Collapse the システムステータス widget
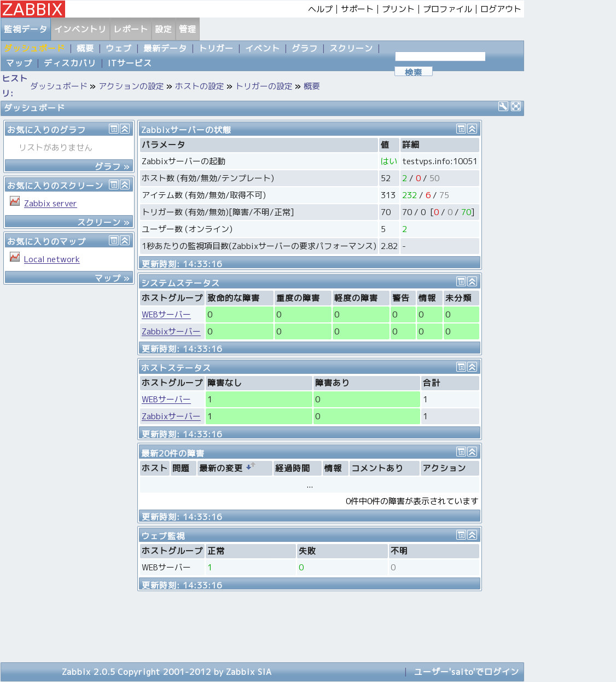This screenshot has height=682, width=616. point(472,281)
